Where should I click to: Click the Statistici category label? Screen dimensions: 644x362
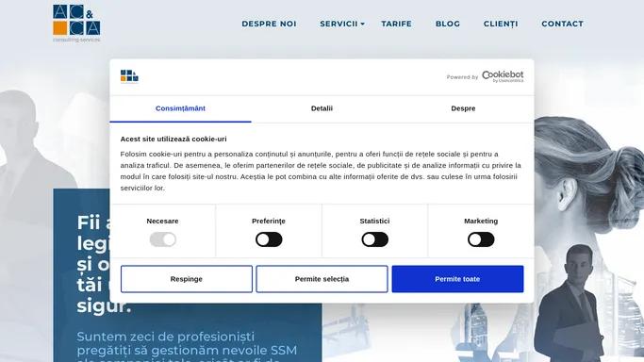[x=374, y=221]
